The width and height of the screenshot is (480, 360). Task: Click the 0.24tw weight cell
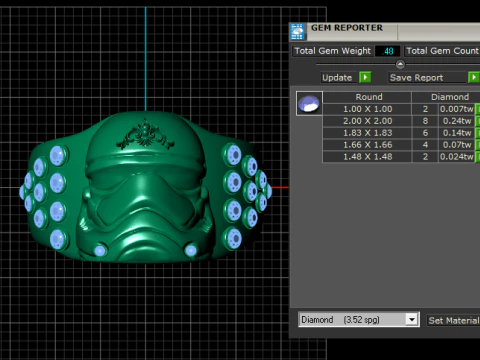tap(456, 121)
